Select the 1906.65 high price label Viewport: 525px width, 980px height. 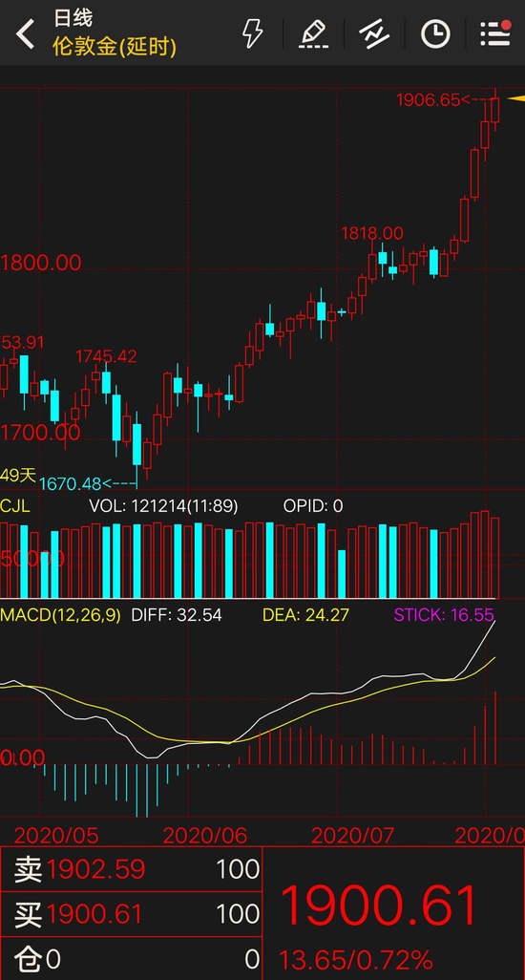pyautogui.click(x=429, y=99)
